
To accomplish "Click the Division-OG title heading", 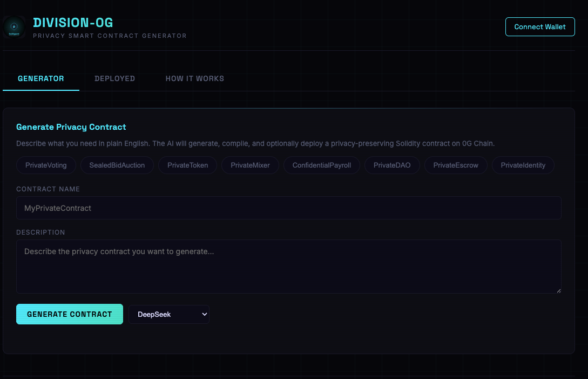I will coord(73,23).
